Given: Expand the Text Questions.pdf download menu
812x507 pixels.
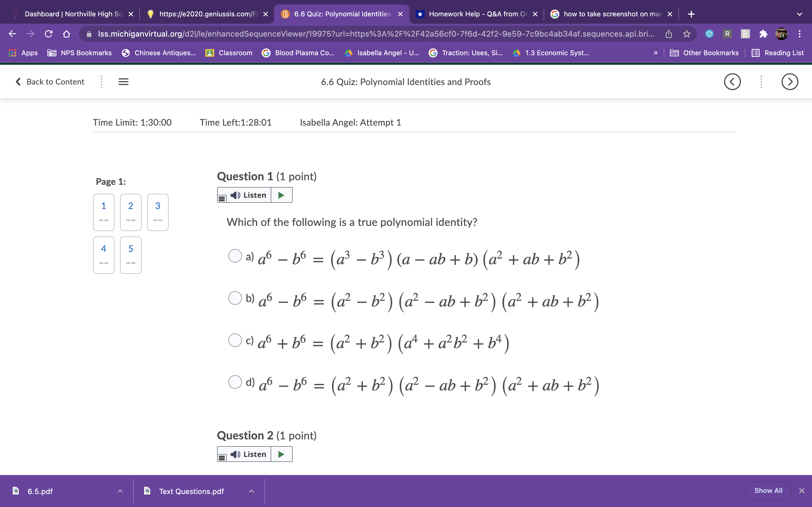Looking at the screenshot, I should click(251, 491).
